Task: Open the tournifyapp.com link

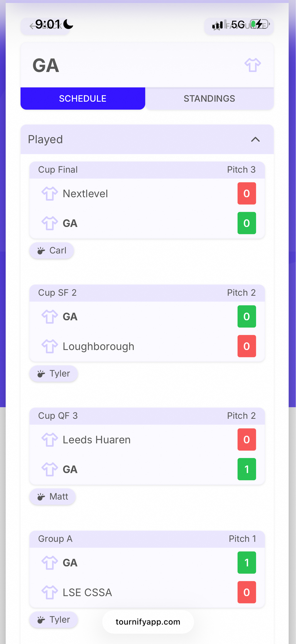Action: (148, 622)
